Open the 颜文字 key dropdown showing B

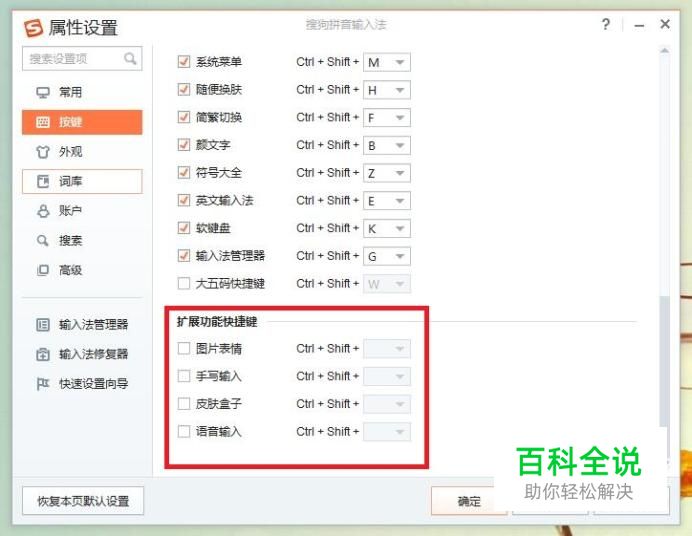[387, 145]
